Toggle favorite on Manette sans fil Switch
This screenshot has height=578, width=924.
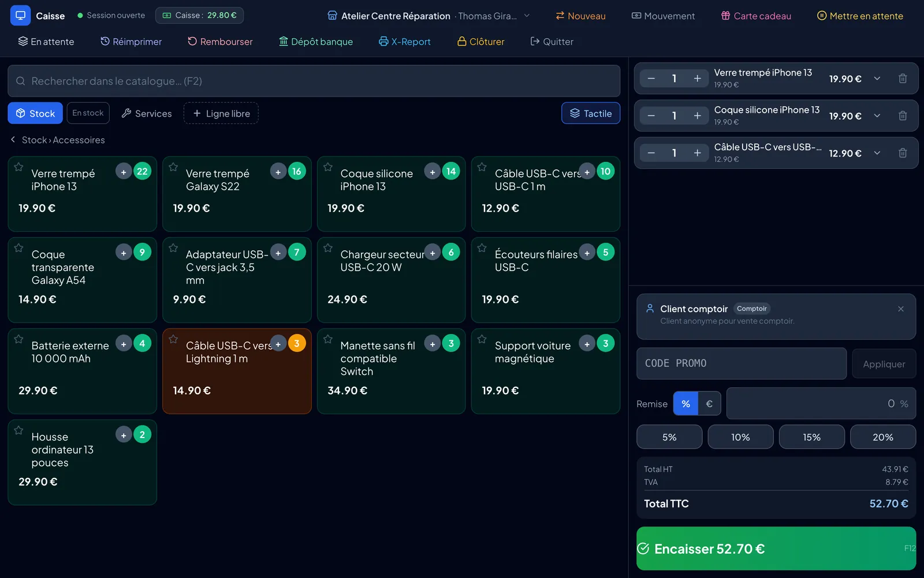click(328, 339)
